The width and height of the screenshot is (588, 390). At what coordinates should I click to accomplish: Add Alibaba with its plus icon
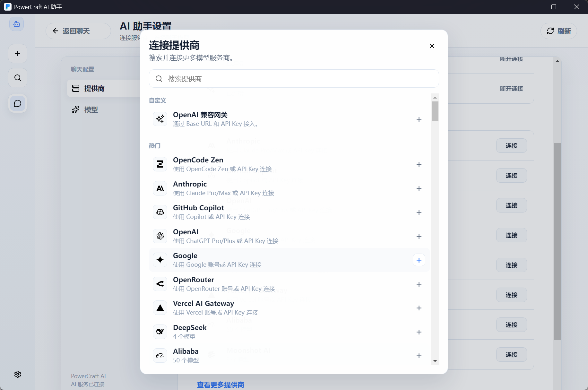(x=419, y=356)
